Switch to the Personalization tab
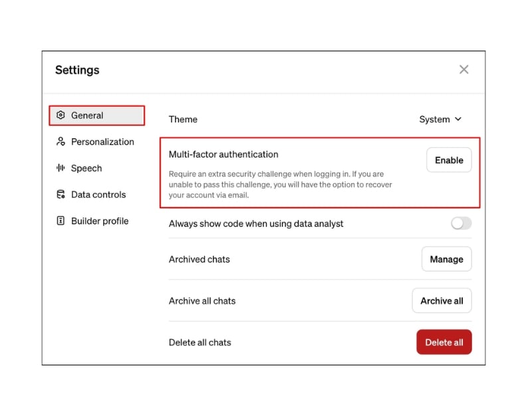532x416 pixels. point(96,142)
